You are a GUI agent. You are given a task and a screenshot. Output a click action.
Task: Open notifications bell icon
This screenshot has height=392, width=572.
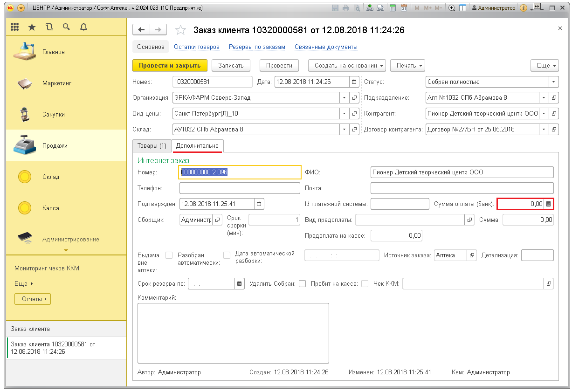point(84,27)
